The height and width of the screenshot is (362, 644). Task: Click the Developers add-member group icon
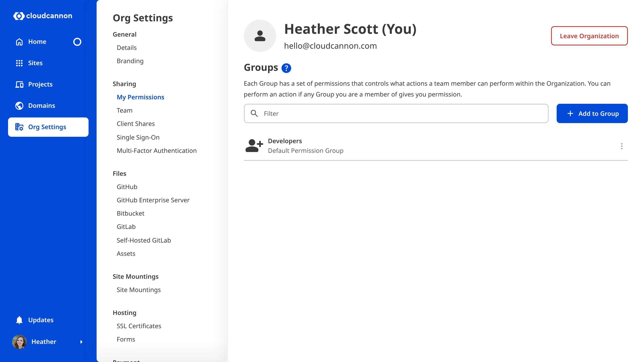(x=254, y=146)
